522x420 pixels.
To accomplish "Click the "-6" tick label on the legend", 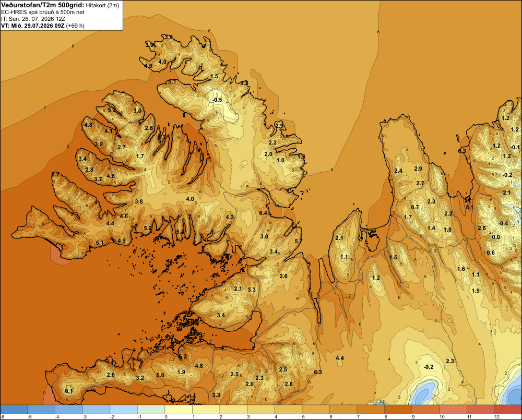I will tap(2, 417).
